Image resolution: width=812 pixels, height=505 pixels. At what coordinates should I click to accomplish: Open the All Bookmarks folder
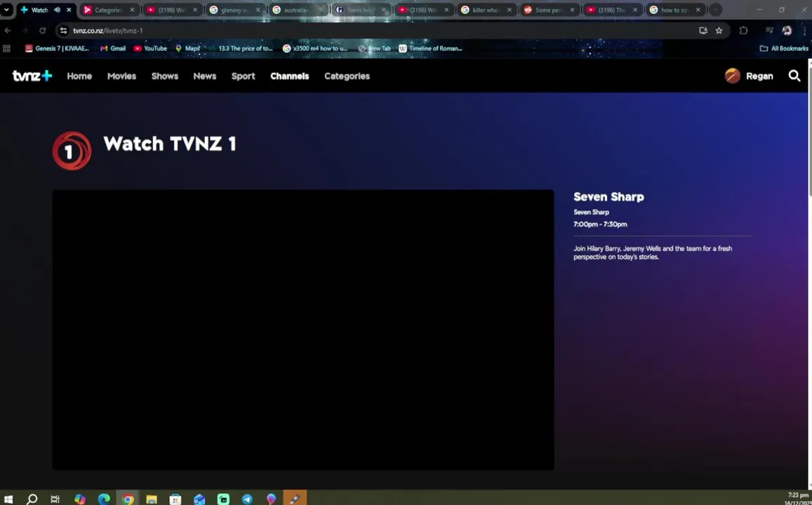[784, 48]
